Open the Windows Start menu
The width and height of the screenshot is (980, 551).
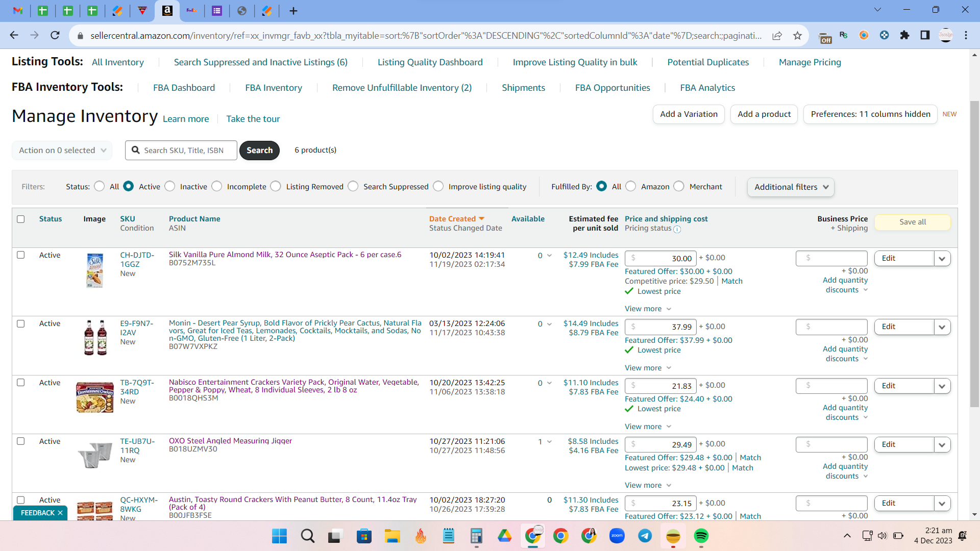(x=279, y=536)
